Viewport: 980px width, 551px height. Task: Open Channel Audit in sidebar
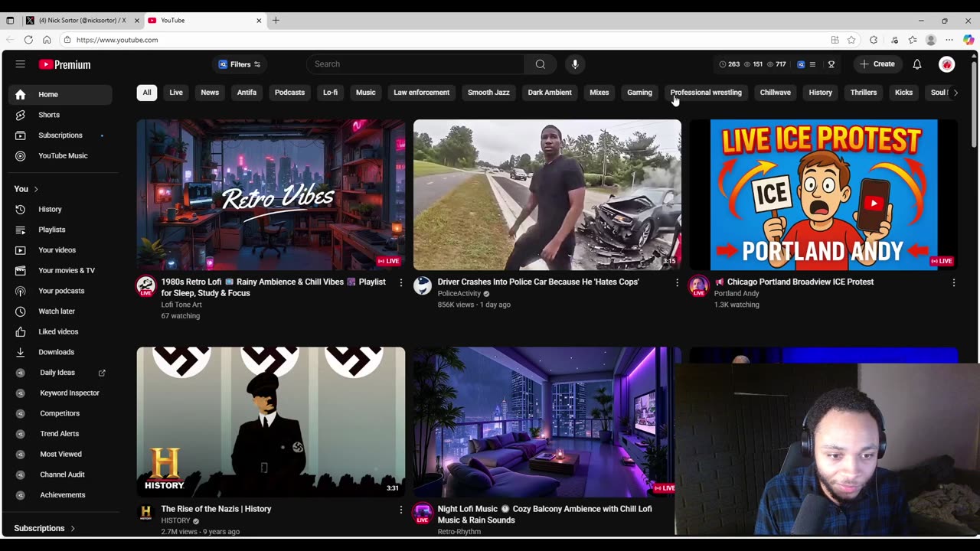tap(60, 474)
